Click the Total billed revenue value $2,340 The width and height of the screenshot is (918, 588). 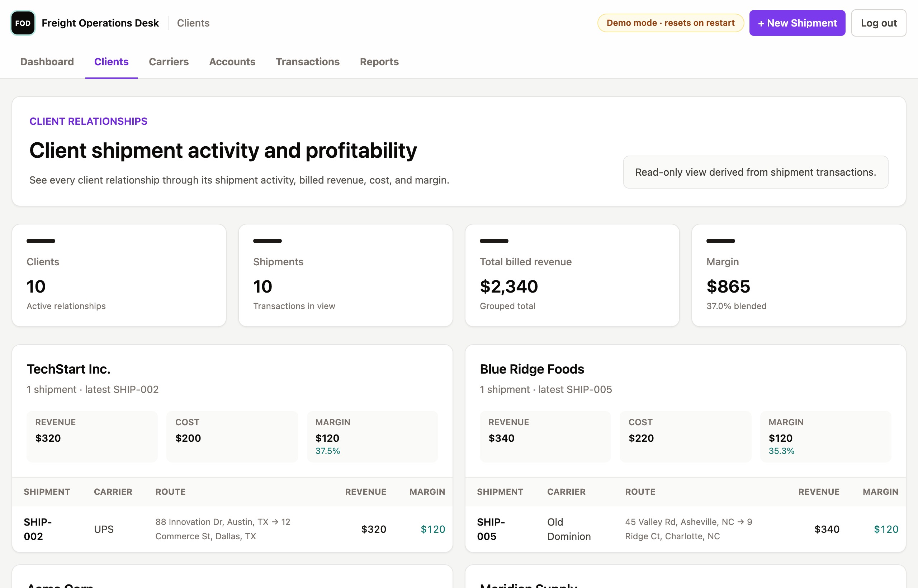(508, 286)
